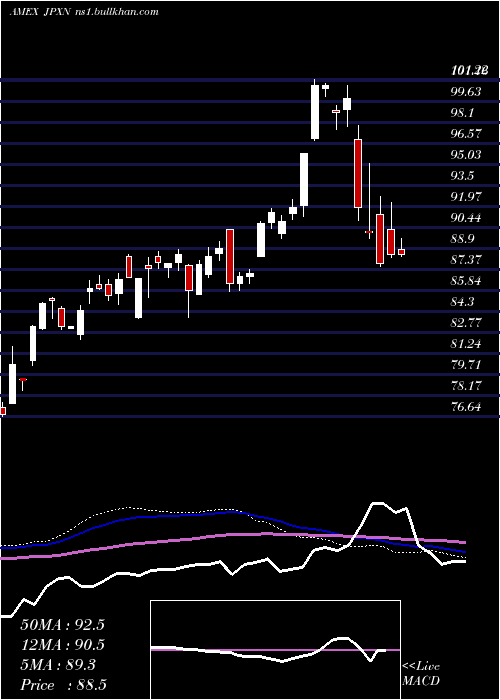Click the 95.03 price axis label
500x700 pixels.
pos(466,154)
